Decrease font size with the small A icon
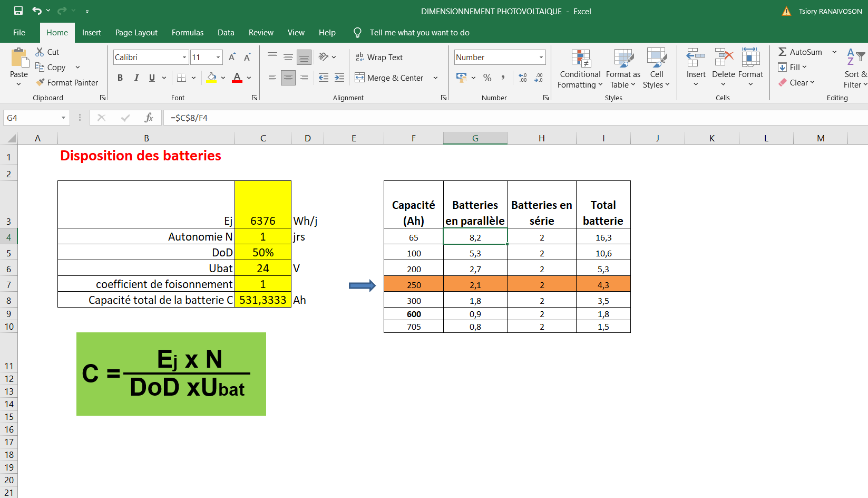Image resolution: width=868 pixels, height=498 pixels. [247, 57]
